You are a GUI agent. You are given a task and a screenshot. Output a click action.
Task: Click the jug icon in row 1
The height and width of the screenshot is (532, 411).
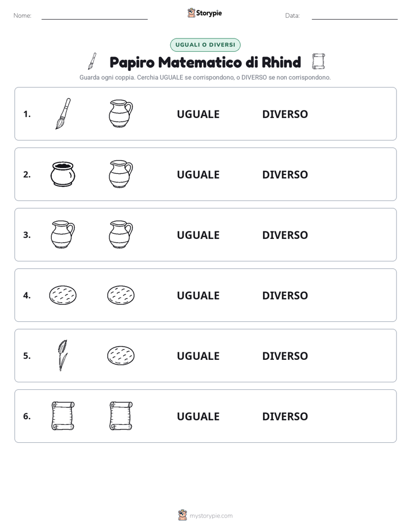click(x=121, y=113)
